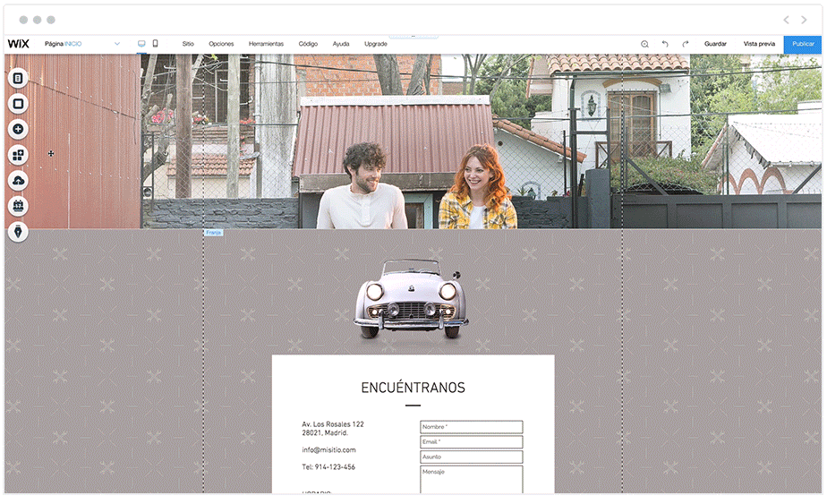Viewport: 827px width, 504px height.
Task: Click the Vista previa button
Action: (x=759, y=44)
